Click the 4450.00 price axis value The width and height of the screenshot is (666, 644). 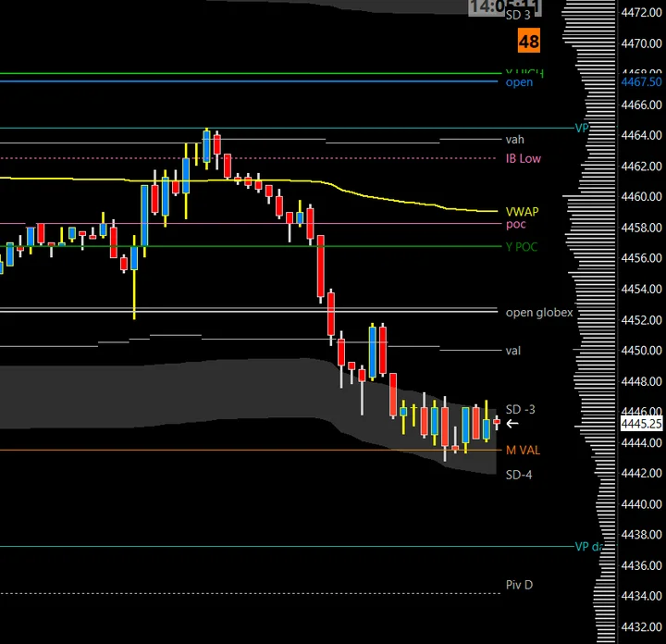(x=641, y=351)
